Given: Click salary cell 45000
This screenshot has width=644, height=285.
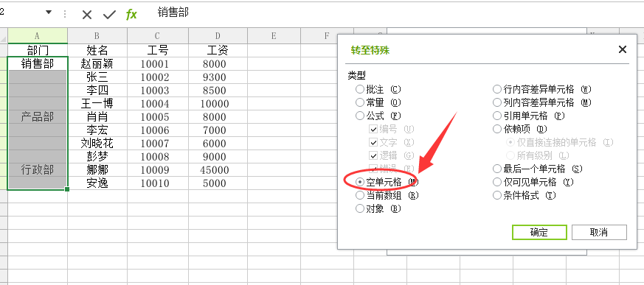Looking at the screenshot, I should 218,170.
